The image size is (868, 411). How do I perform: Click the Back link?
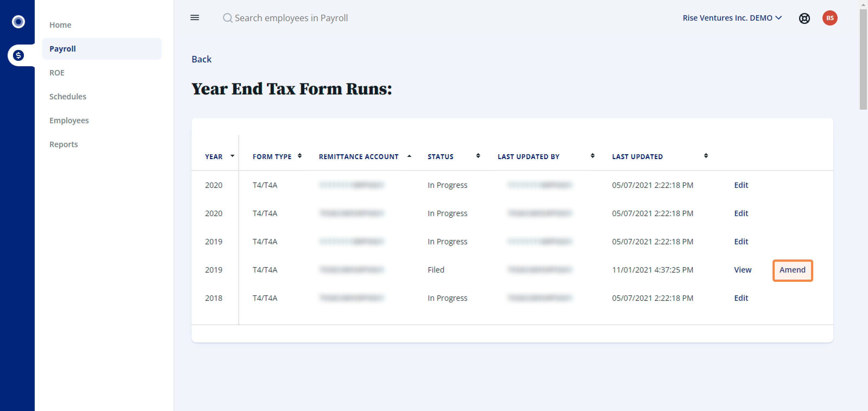202,59
